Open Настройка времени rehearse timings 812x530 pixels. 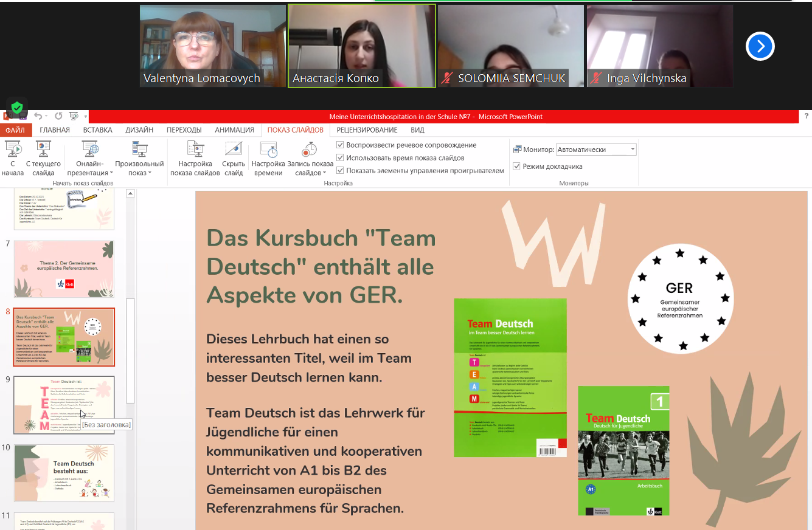[268, 158]
